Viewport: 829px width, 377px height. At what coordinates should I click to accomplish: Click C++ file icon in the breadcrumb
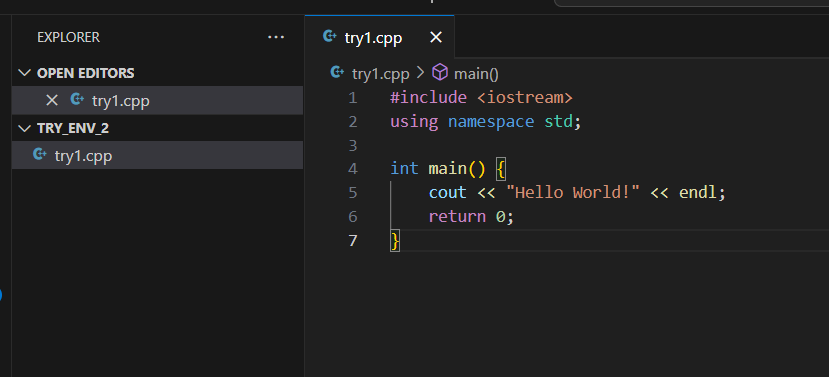point(337,72)
